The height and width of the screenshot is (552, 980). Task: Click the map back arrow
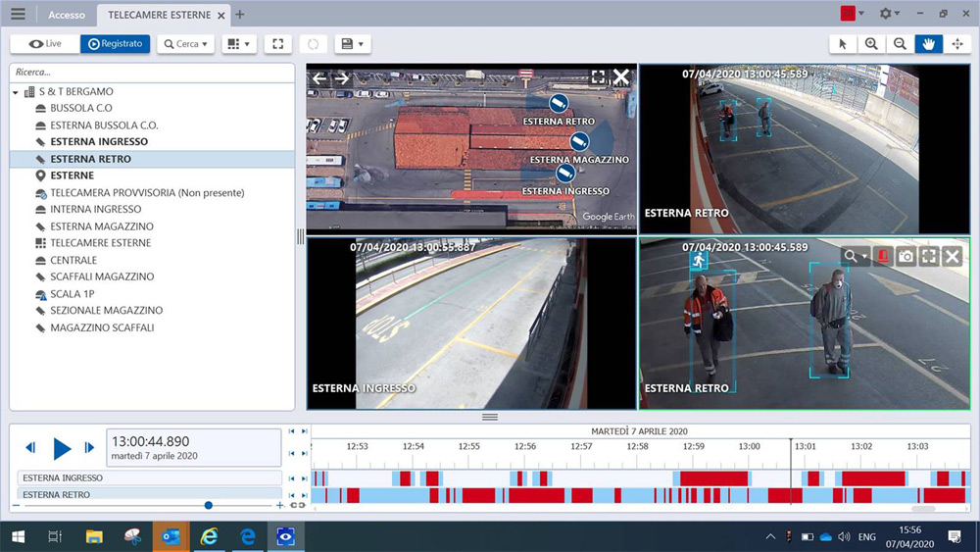319,78
